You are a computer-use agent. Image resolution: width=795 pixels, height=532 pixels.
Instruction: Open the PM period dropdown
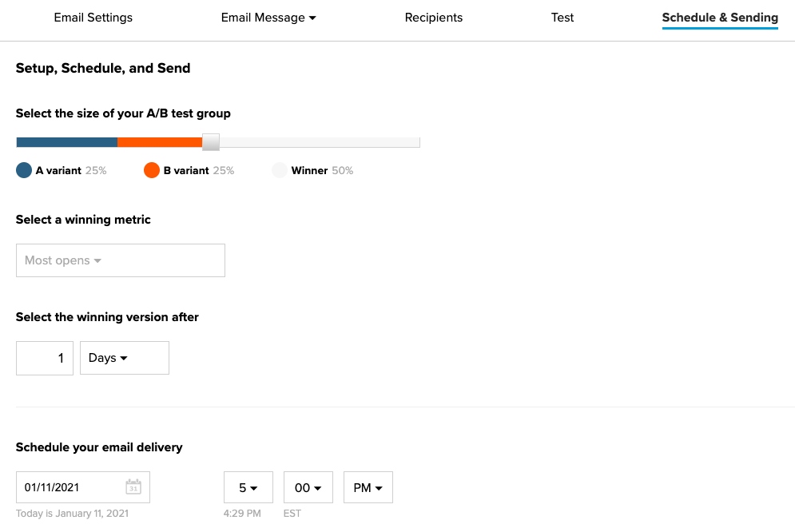point(368,487)
